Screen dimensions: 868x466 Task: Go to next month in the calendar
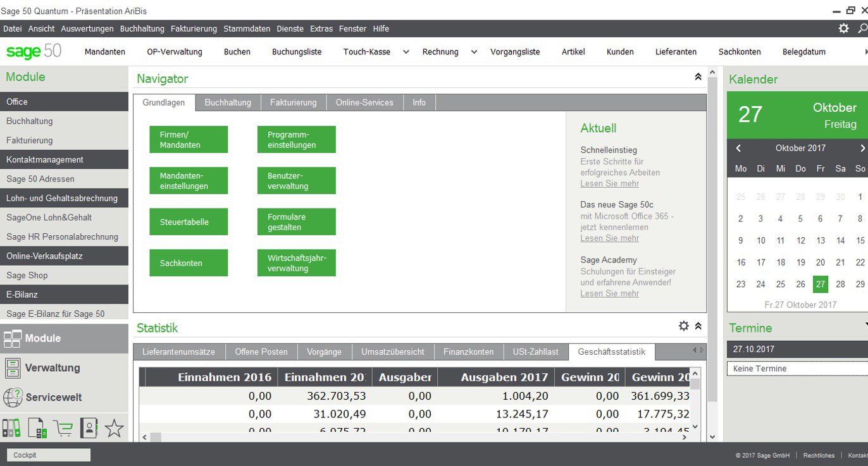[862, 148]
